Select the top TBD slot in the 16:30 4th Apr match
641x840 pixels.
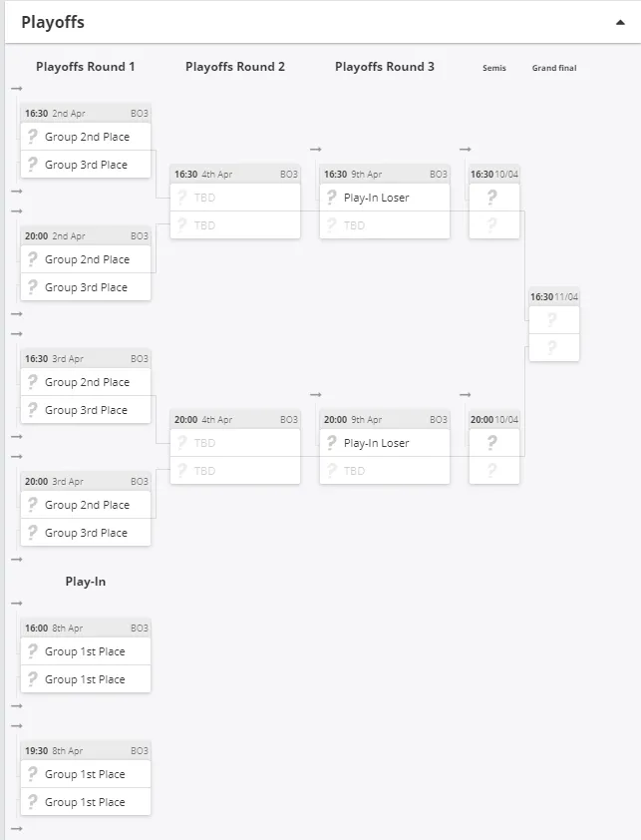coord(235,198)
